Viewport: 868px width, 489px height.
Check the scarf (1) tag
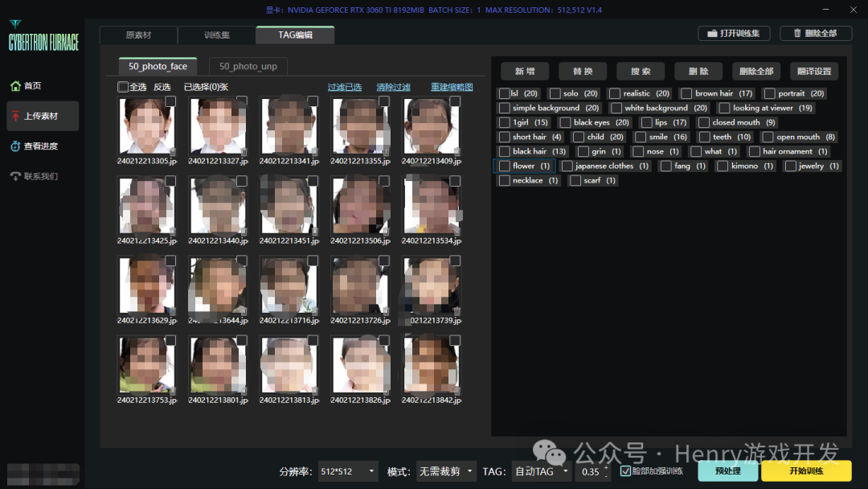[x=575, y=180]
